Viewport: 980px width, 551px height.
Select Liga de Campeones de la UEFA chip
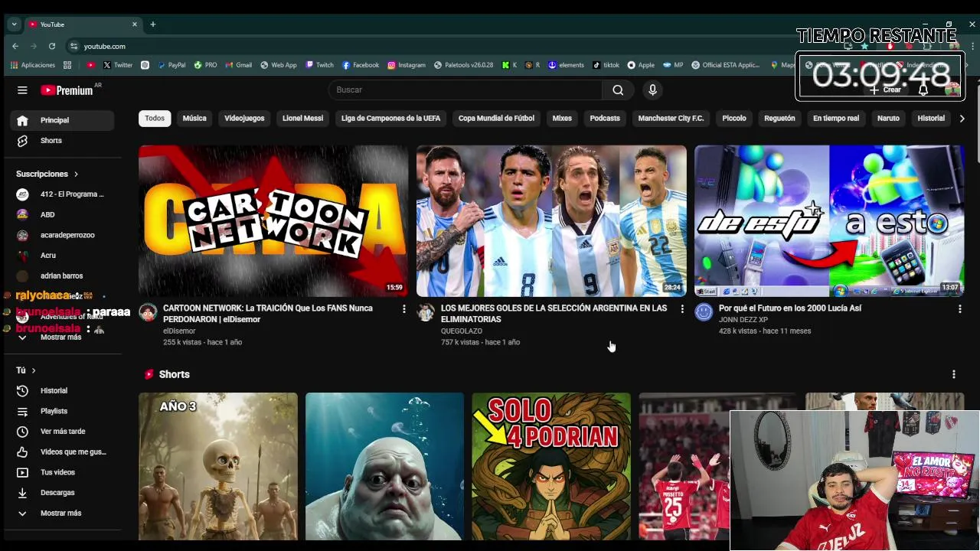point(390,119)
